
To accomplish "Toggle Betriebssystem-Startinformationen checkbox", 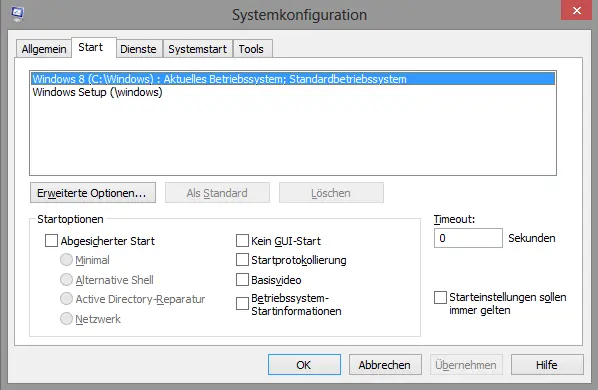I will [x=242, y=304].
